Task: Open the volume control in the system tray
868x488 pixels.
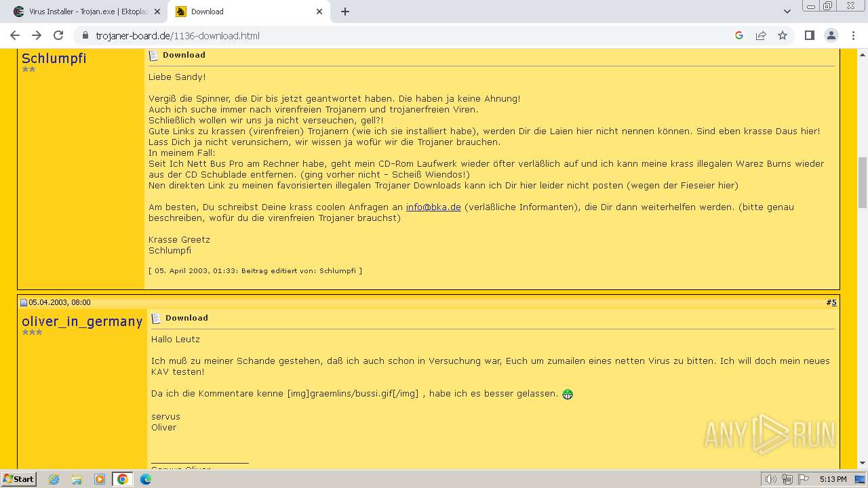Action: click(771, 479)
